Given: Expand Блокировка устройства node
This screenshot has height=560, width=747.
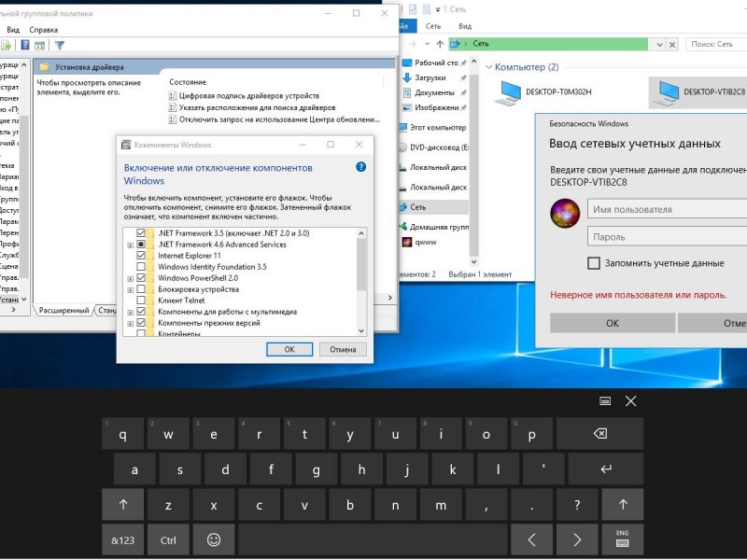Looking at the screenshot, I should coord(130,289).
